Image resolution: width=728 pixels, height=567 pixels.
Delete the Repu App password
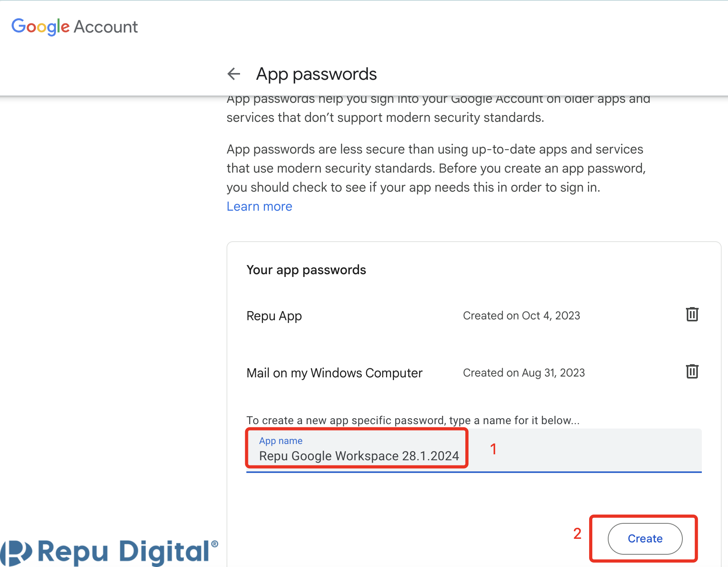click(x=692, y=315)
